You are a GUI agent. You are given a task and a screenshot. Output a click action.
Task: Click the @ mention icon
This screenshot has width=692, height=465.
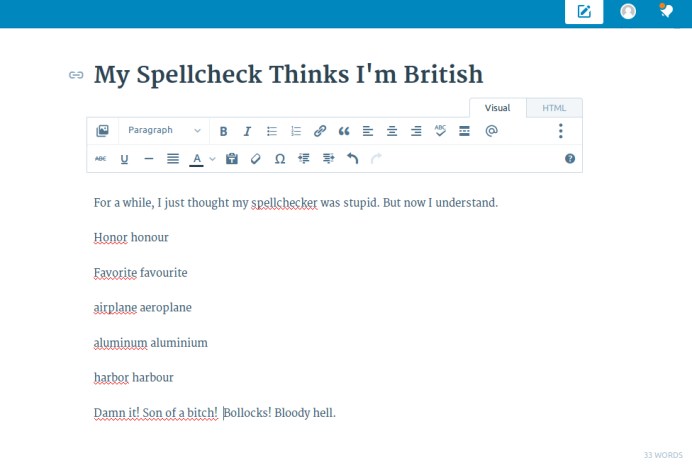491,131
